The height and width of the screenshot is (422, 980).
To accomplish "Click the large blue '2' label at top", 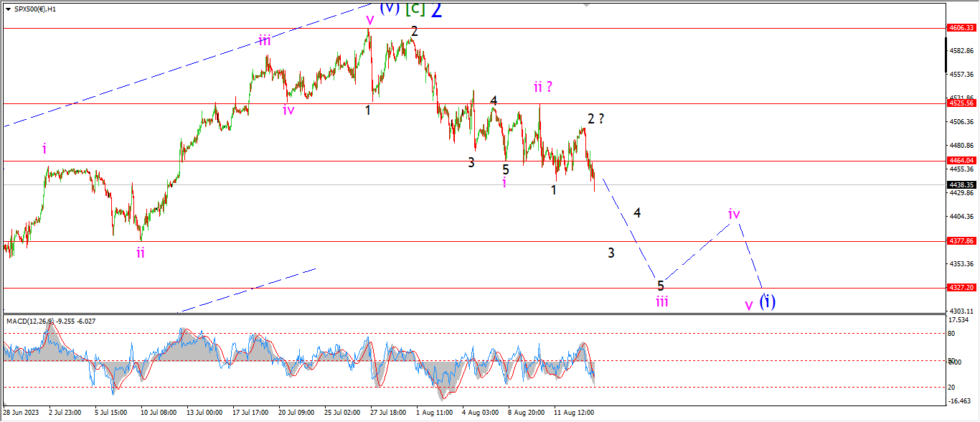I will (x=437, y=9).
